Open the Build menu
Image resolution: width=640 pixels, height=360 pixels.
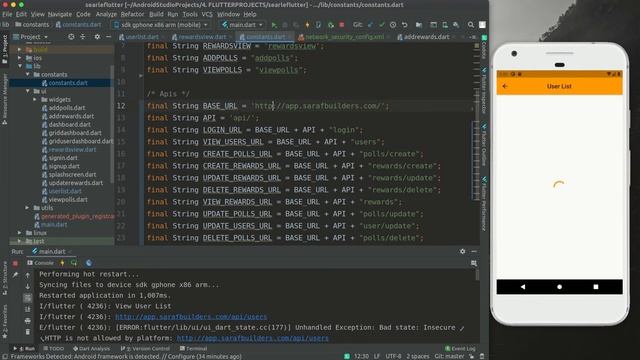point(156,14)
